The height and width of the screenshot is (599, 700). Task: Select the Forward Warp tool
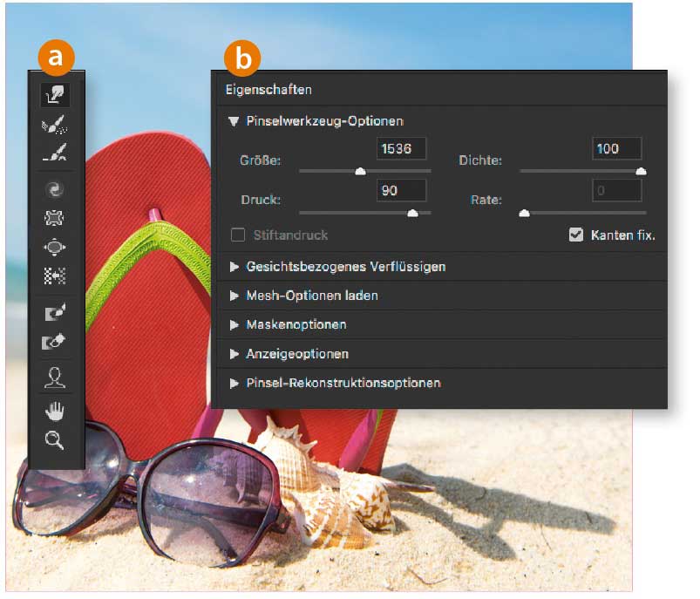[x=55, y=95]
